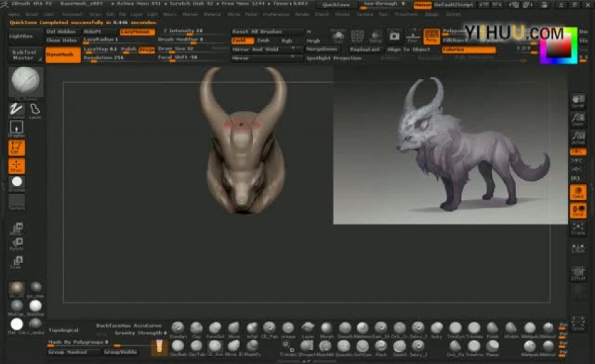This screenshot has height=364, width=595.
Task: Click the Scroll canvas icon
Action: [578, 101]
